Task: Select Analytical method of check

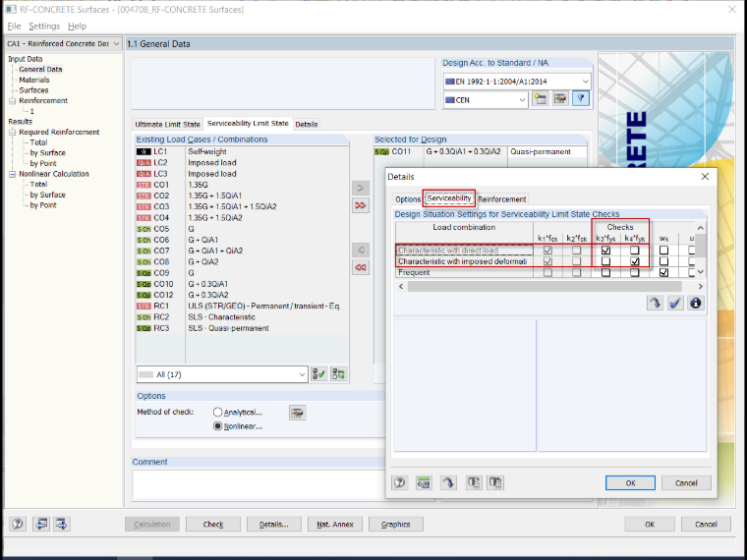Action: pos(218,412)
